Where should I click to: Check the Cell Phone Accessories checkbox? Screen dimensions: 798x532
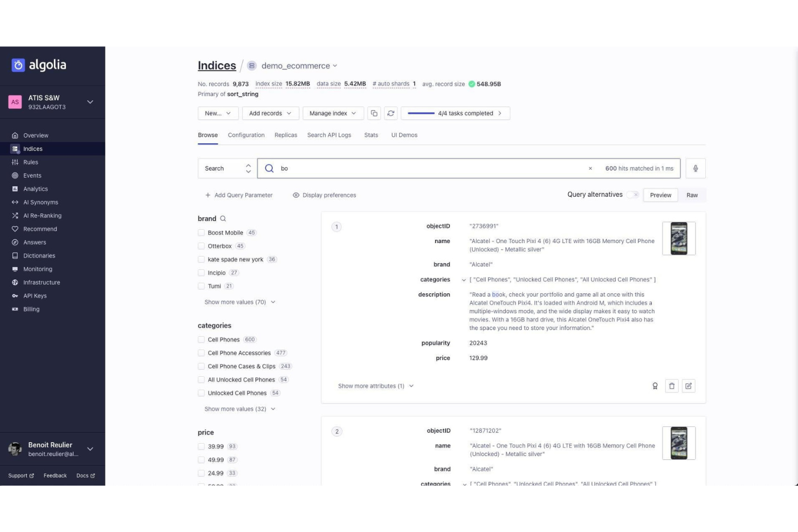(201, 353)
